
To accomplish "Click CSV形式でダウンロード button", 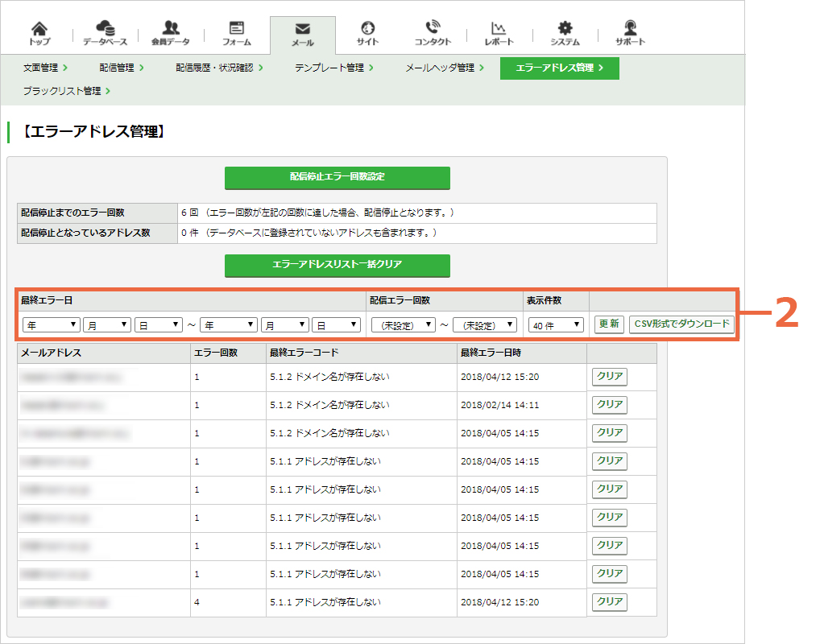I will pyautogui.click(x=681, y=324).
